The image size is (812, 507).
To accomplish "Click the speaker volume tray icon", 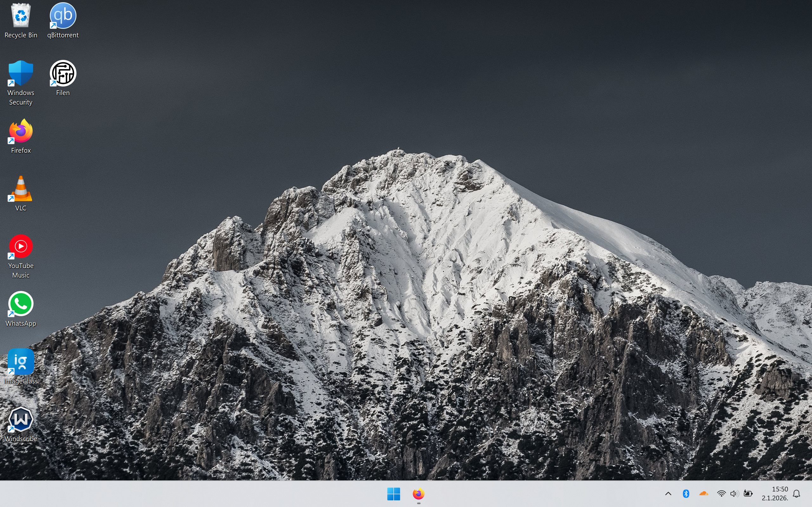I will click(734, 494).
